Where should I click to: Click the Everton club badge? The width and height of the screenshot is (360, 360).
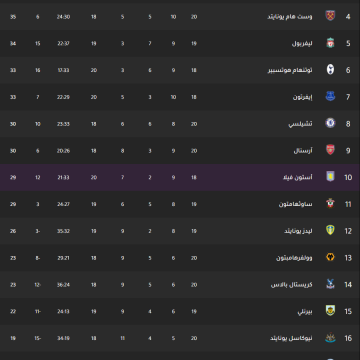[x=330, y=96]
